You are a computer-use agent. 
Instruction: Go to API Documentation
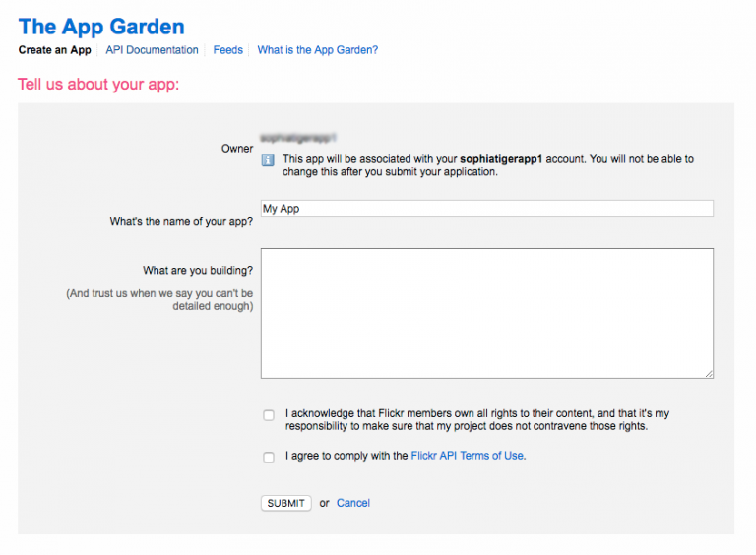(152, 50)
